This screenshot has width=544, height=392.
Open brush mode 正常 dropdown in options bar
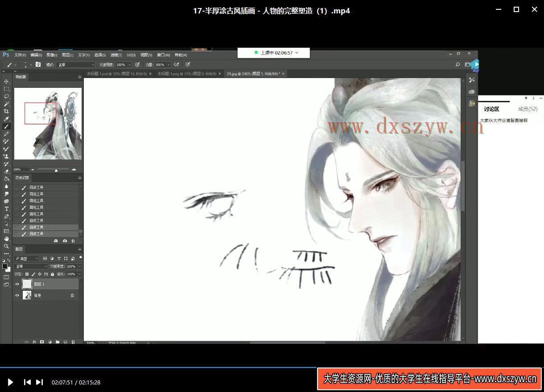(x=76, y=65)
